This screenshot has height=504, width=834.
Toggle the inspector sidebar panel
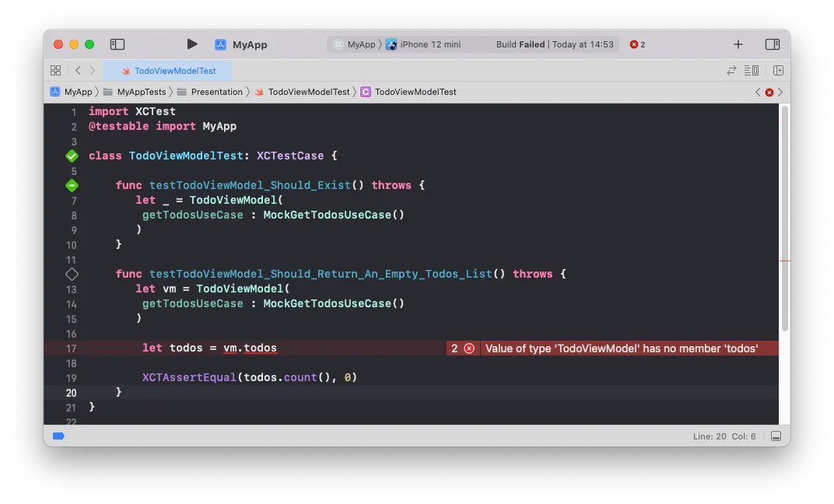coord(773,44)
